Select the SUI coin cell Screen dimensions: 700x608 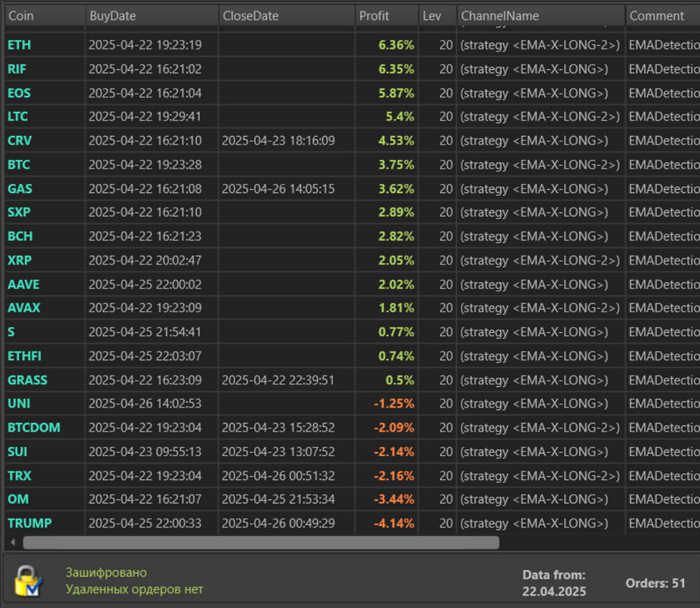click(45, 451)
